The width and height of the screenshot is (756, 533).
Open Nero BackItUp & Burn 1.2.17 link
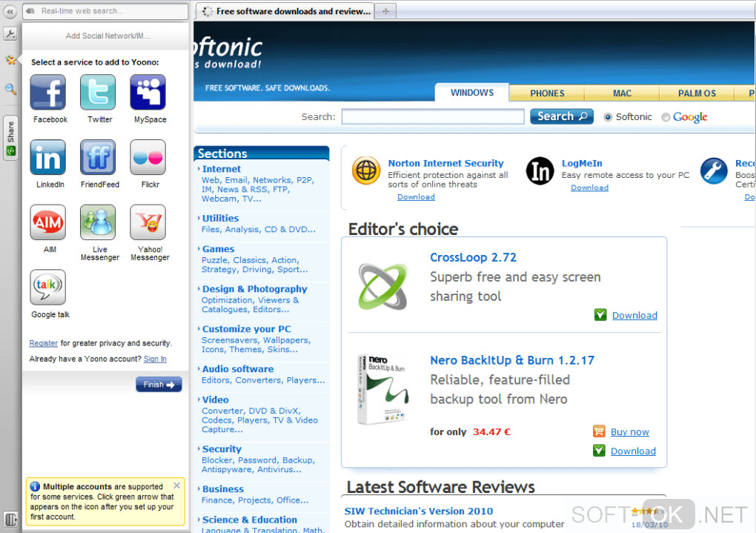(512, 360)
